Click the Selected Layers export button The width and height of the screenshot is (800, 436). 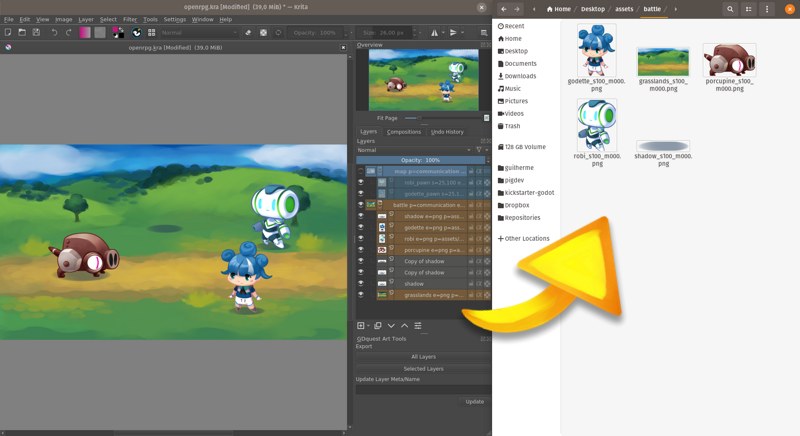pyautogui.click(x=423, y=369)
